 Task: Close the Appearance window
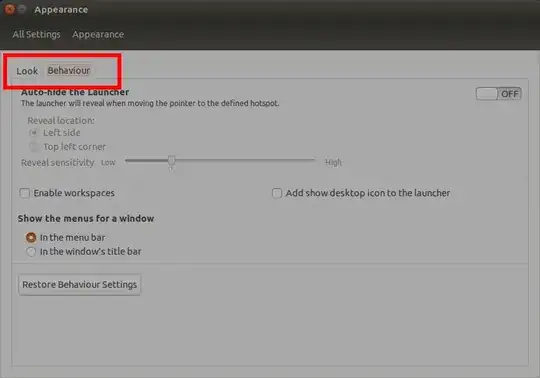[x=10, y=9]
